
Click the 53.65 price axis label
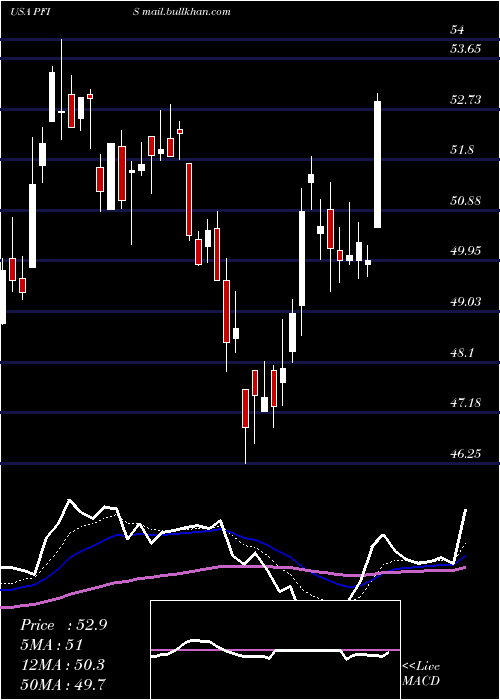(x=466, y=48)
